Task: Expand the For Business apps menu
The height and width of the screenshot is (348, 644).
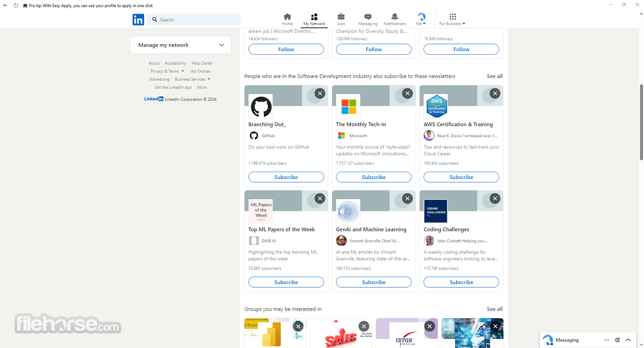Action: [452, 20]
